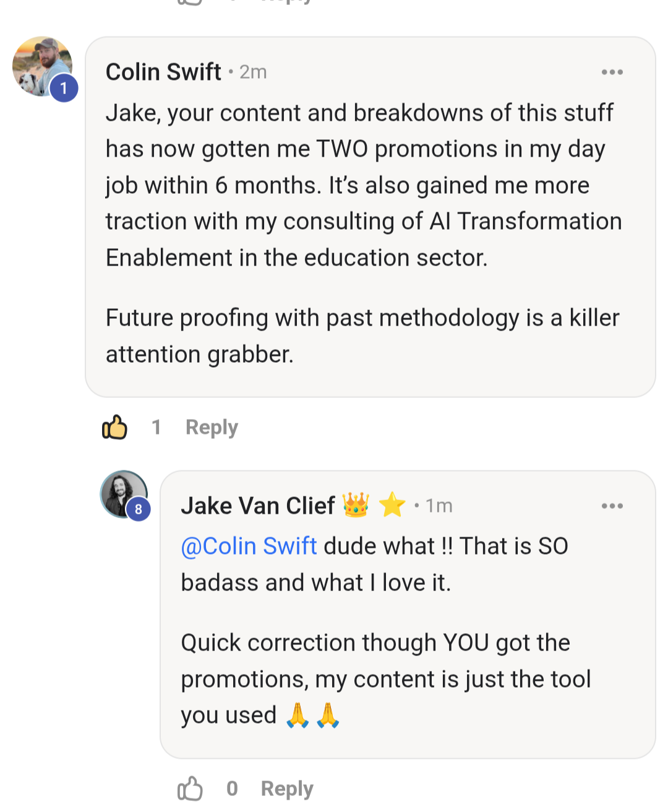
Task: Open Colin Swift's comment three-dot menu
Action: (x=612, y=72)
